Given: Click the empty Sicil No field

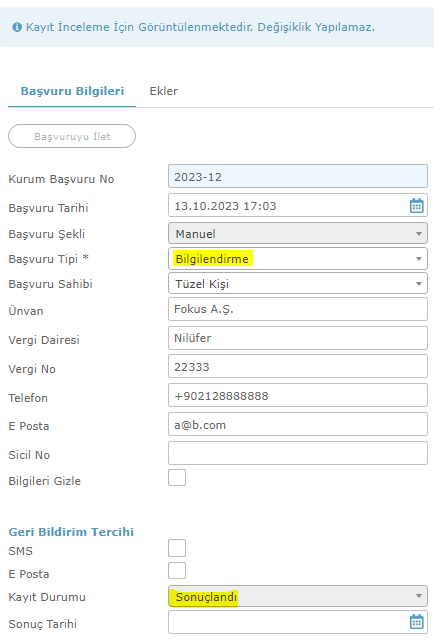Looking at the screenshot, I should coord(298,453).
